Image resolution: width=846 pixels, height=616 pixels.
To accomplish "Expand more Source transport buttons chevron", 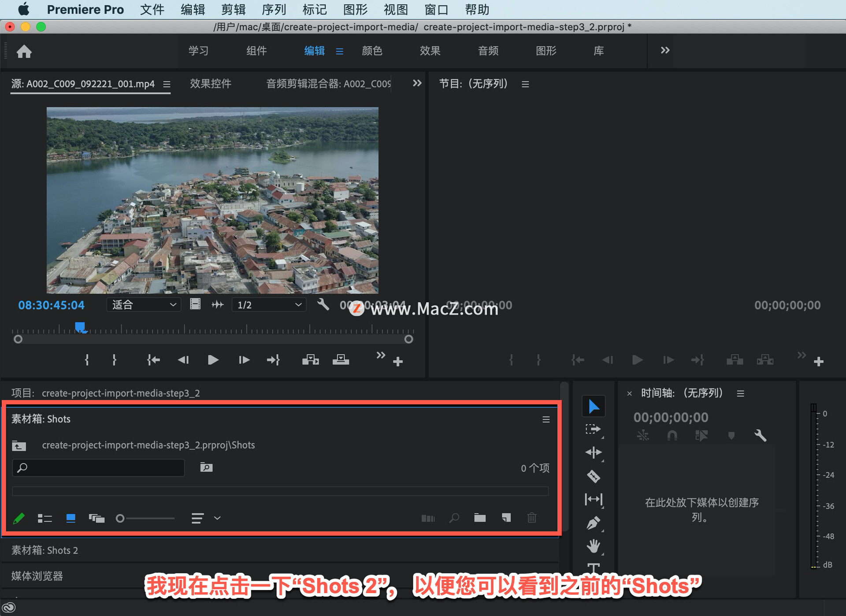I will [x=381, y=355].
